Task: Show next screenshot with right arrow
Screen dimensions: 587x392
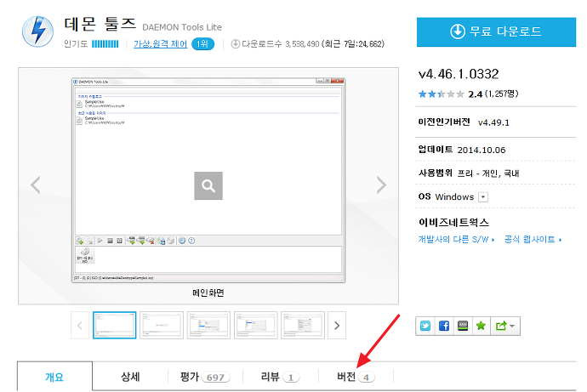Action: [x=381, y=185]
